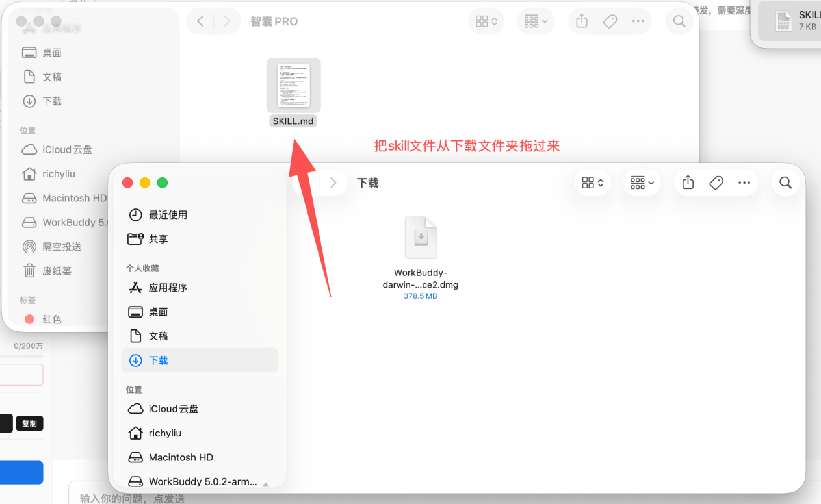Viewport: 821px width, 504px height.
Task: Click the 红色 tag in the sidebar
Action: [52, 320]
